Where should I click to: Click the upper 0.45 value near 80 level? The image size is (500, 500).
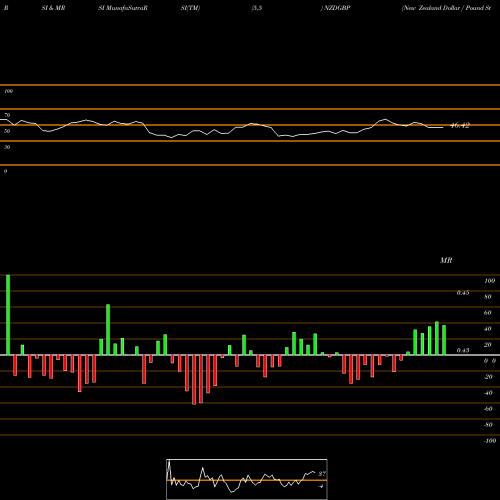(x=463, y=293)
